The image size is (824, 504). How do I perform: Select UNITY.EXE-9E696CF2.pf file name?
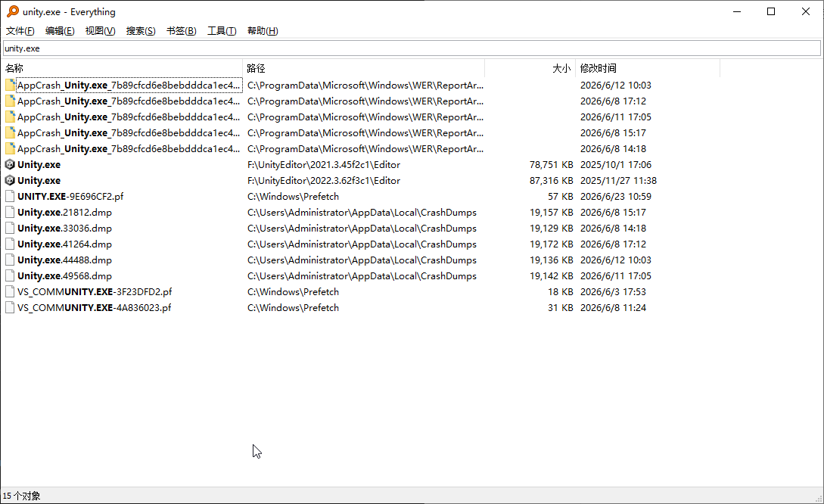[x=70, y=197]
